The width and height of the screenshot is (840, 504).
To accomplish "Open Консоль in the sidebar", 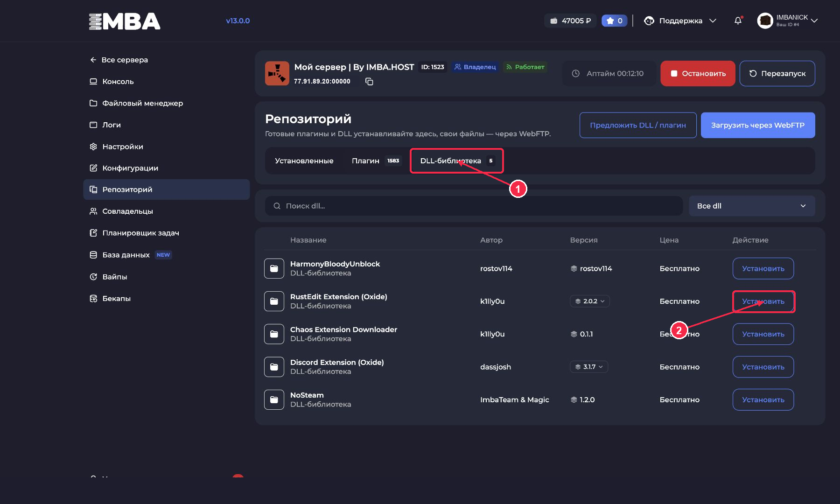I will point(167,81).
